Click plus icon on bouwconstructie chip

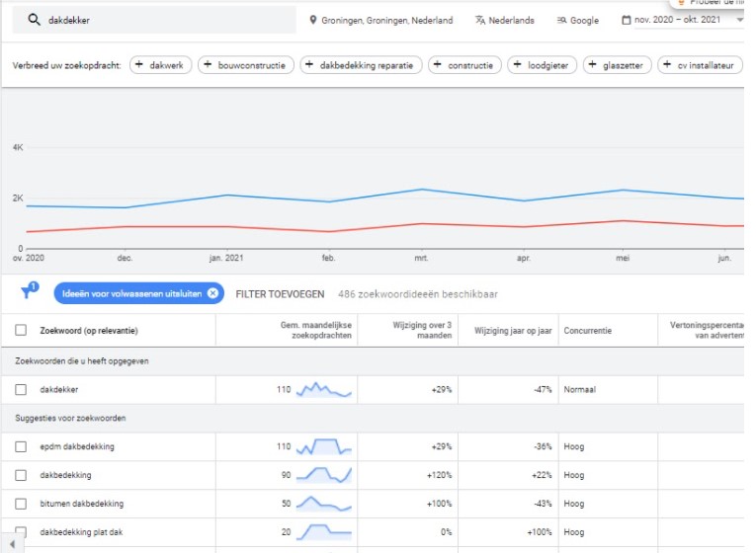[208, 64]
